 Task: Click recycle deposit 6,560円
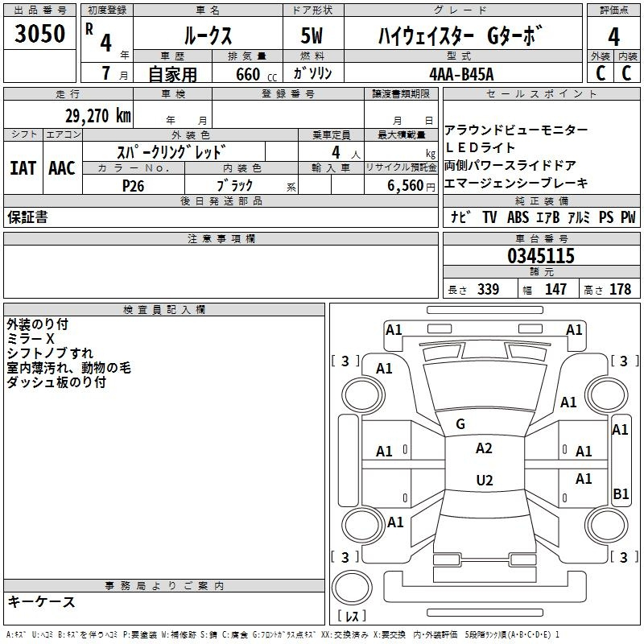pyautogui.click(x=411, y=186)
